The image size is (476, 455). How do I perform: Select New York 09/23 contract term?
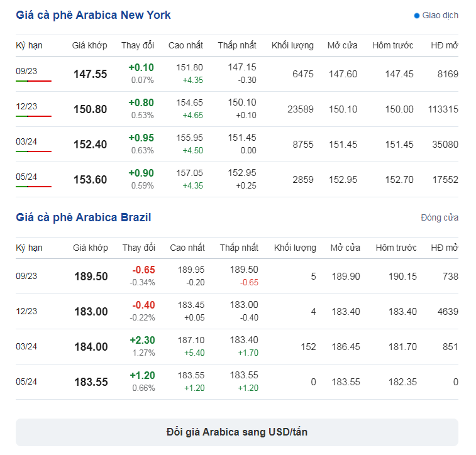[26, 71]
